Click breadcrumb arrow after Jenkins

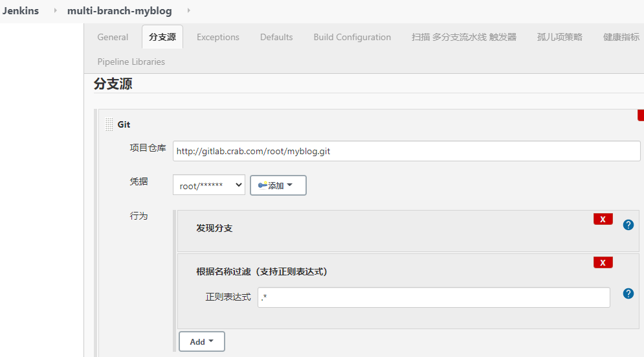55,11
